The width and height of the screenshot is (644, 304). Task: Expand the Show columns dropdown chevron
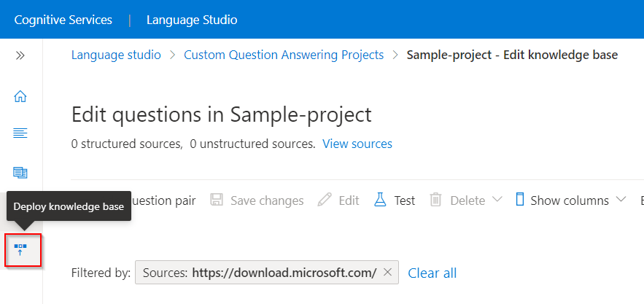pos(621,200)
